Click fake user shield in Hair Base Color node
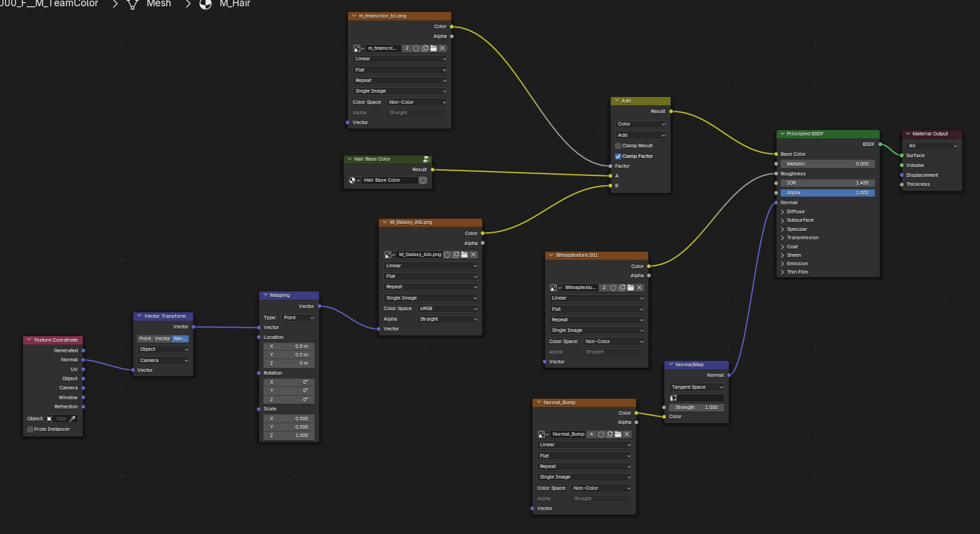This screenshot has width=980, height=534. 423,180
